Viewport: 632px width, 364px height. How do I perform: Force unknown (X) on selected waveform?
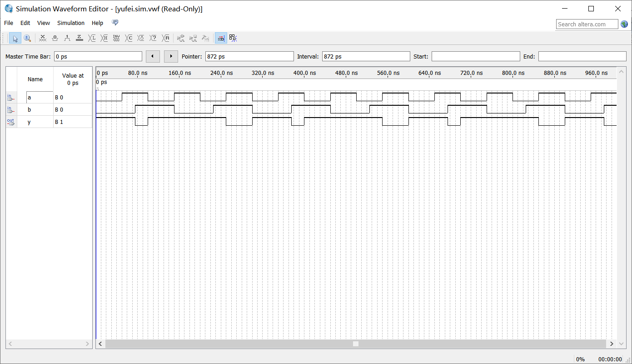point(43,38)
